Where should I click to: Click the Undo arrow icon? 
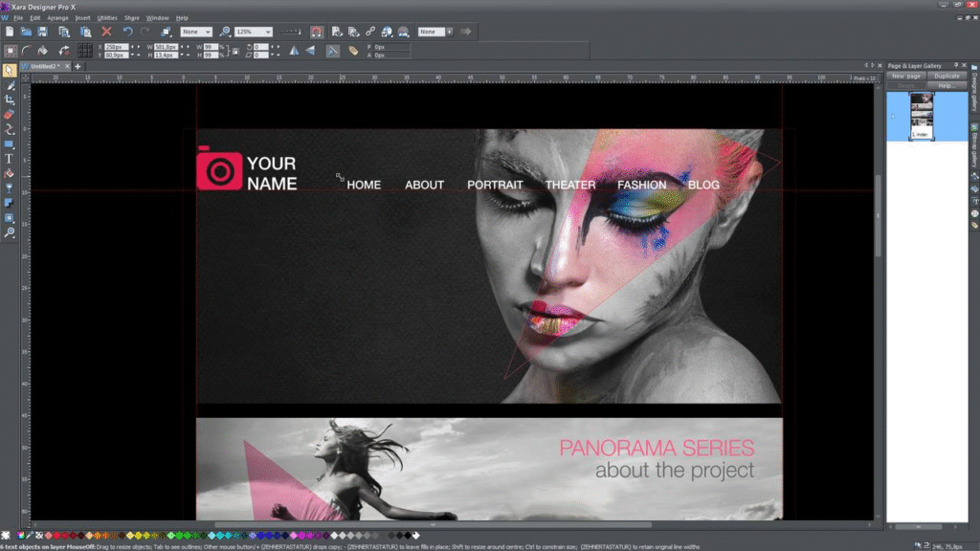127,32
